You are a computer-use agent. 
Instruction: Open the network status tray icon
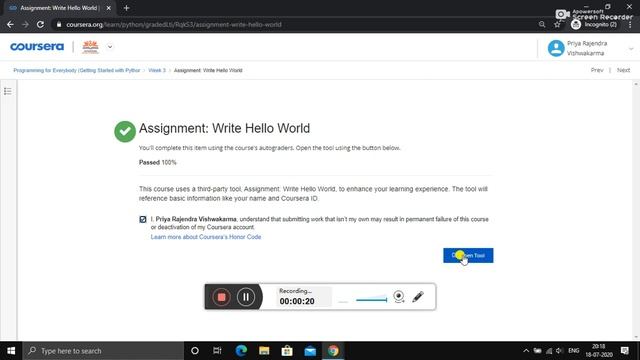[549, 351]
